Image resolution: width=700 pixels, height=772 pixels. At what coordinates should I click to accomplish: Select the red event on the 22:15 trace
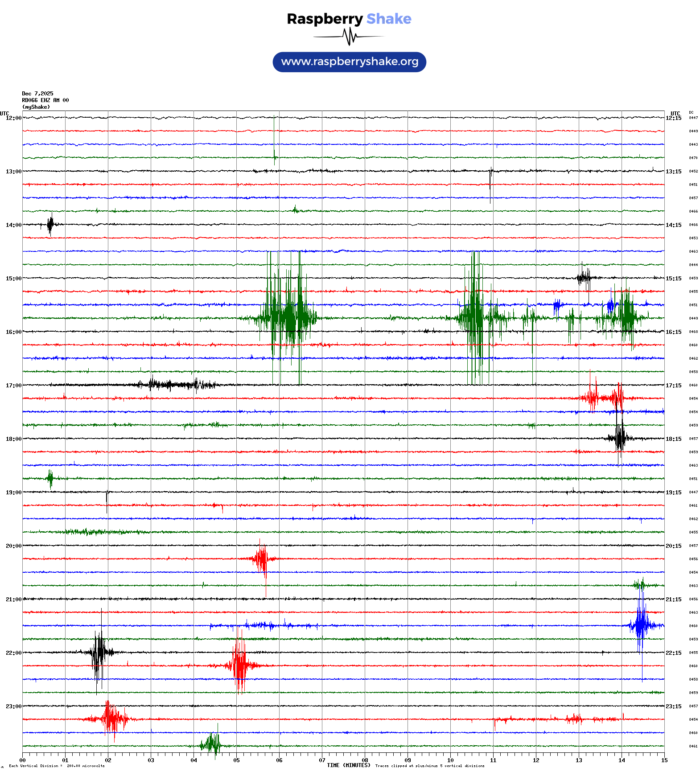[240, 665]
